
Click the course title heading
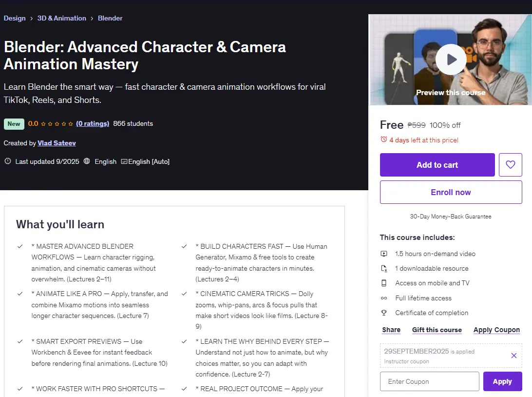pyautogui.click(x=145, y=56)
